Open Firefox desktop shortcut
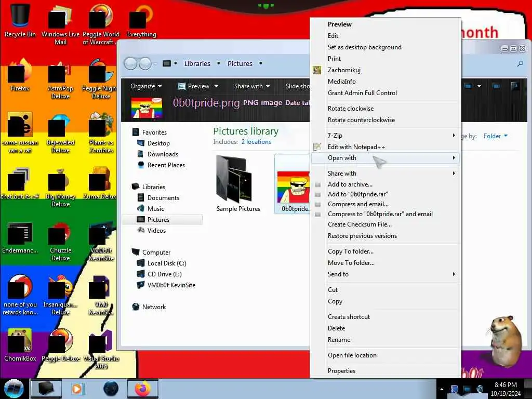The width and height of the screenshot is (532, 399). (x=20, y=75)
